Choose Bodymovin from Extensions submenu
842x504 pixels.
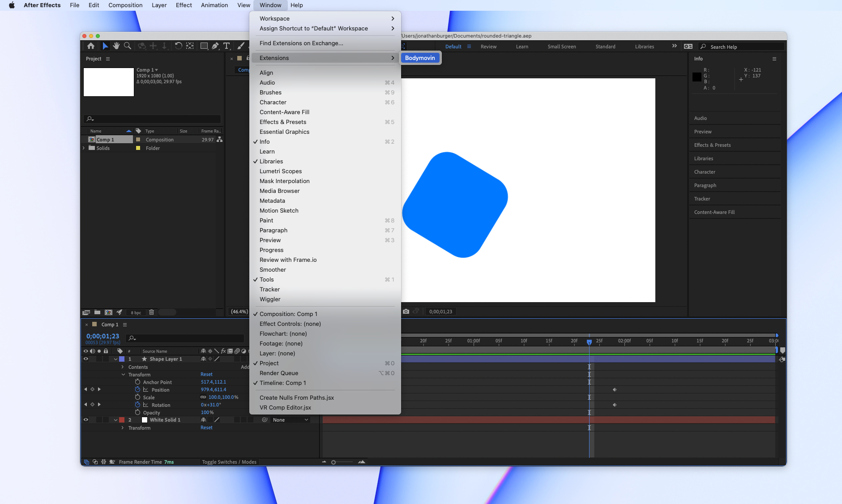click(x=420, y=58)
